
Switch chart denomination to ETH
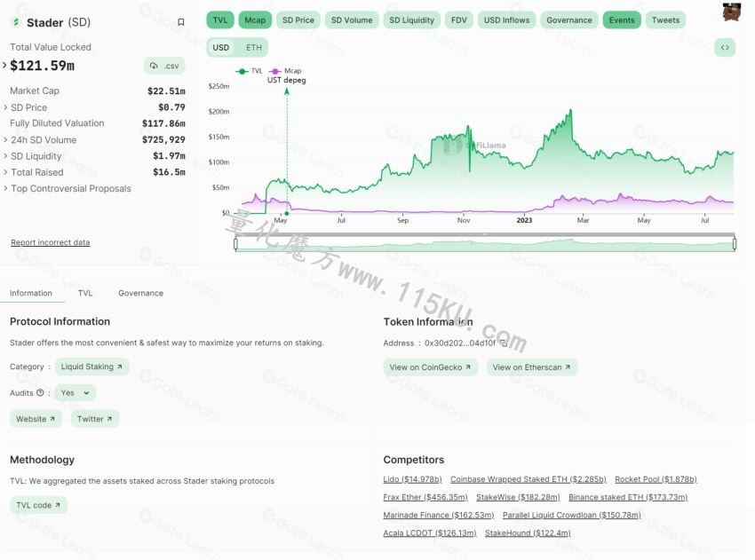pyautogui.click(x=254, y=48)
